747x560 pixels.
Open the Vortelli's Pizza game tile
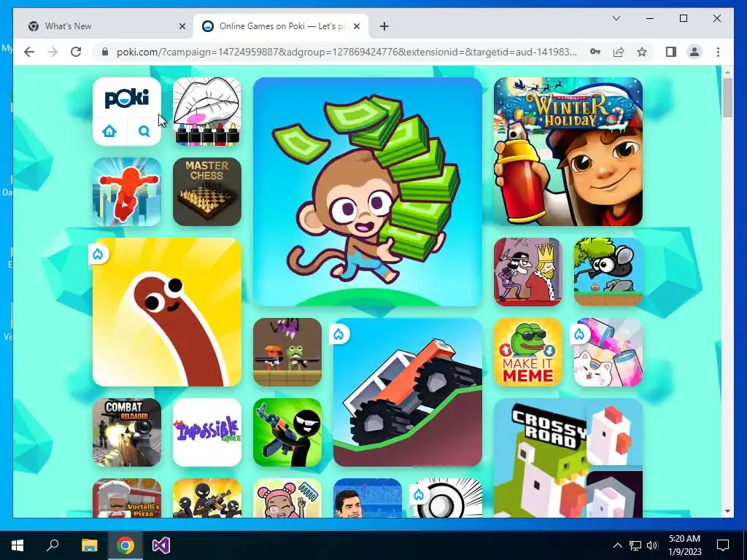tap(127, 498)
